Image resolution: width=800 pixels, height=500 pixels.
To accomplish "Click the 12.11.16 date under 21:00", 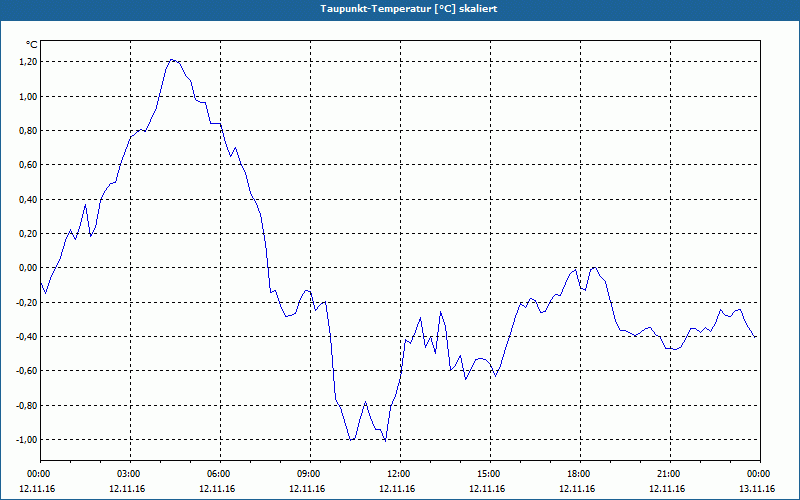I will click(667, 489).
